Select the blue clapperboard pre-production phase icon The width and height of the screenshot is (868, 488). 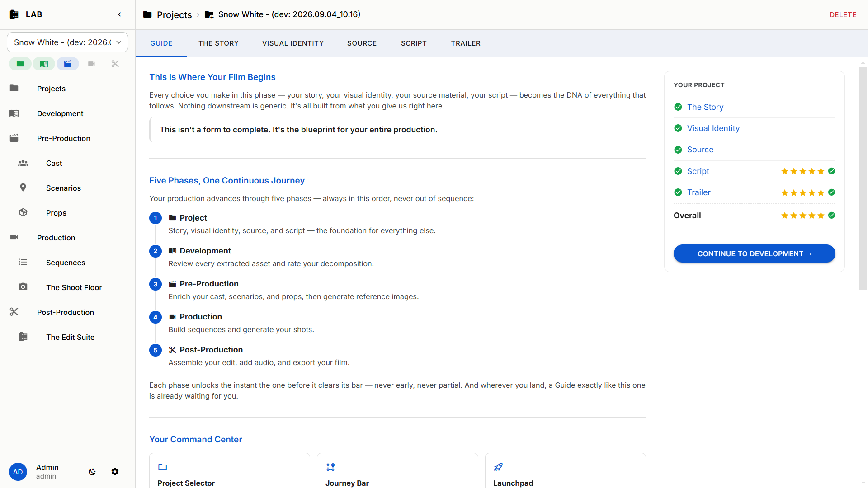68,64
